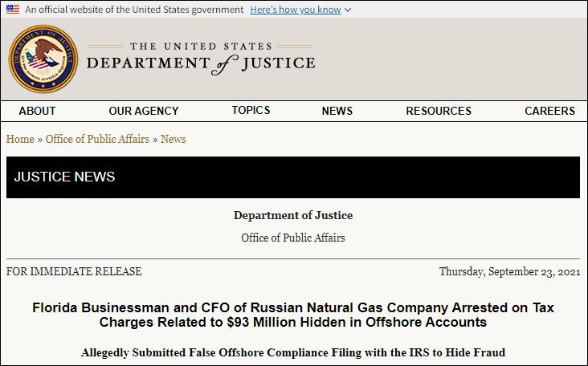Screen dimensions: 588x366
Task: Click the "Allegedly Submitted False Offshore" subheadline
Action: pyautogui.click(x=293, y=352)
